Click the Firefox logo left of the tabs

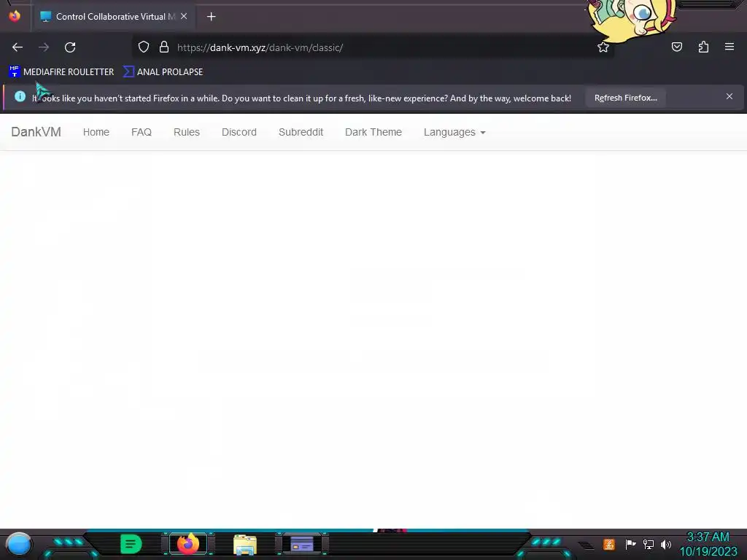point(15,16)
